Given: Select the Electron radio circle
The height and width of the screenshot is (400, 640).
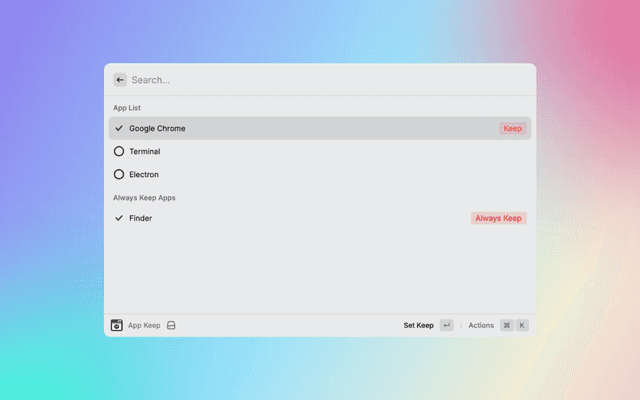Looking at the screenshot, I should (x=119, y=174).
